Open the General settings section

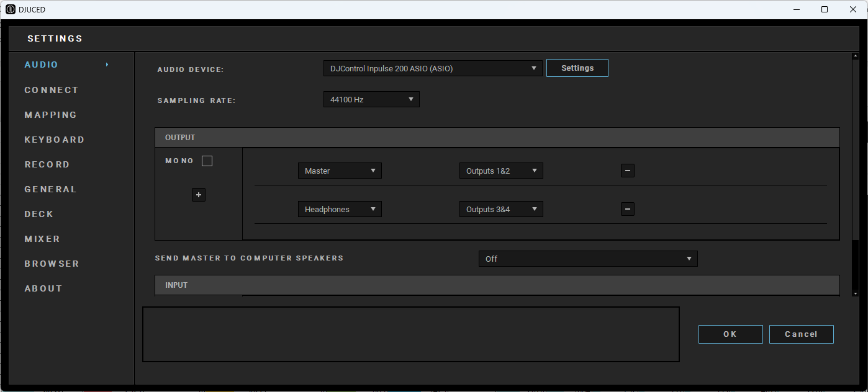pos(51,189)
